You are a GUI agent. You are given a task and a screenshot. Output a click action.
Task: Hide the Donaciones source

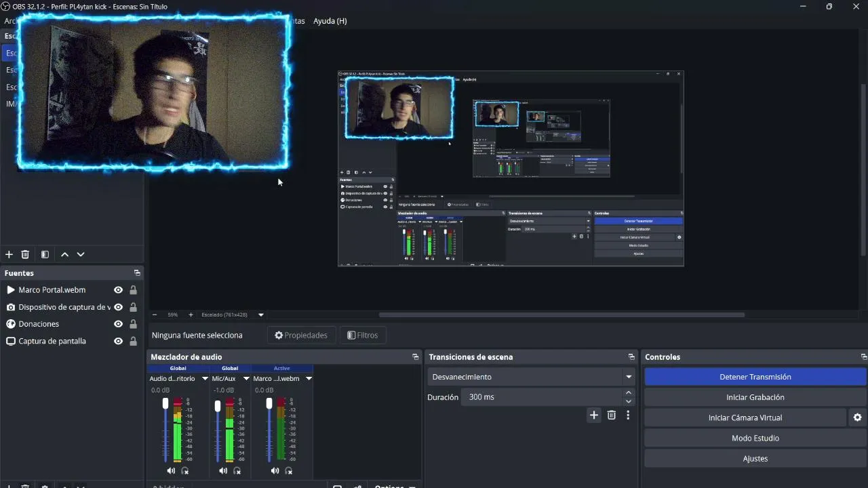click(118, 324)
